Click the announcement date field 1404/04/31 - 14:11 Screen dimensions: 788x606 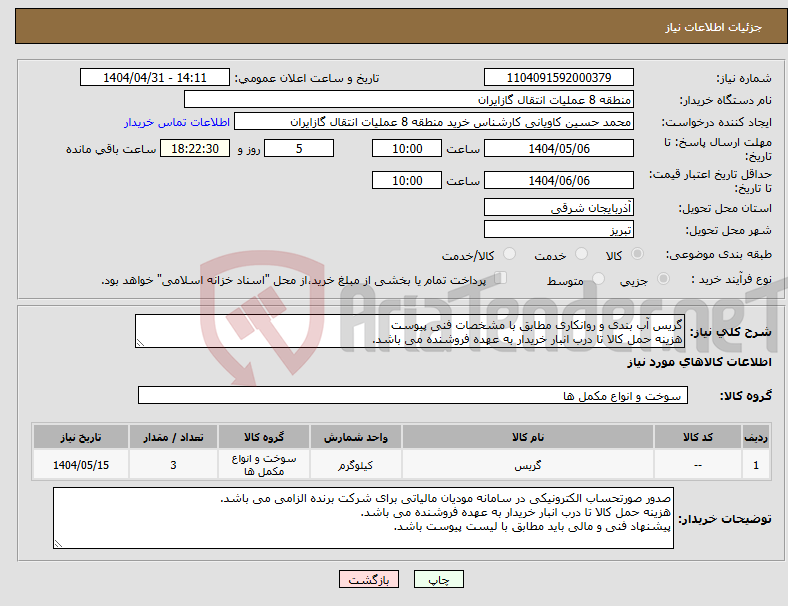(155, 77)
